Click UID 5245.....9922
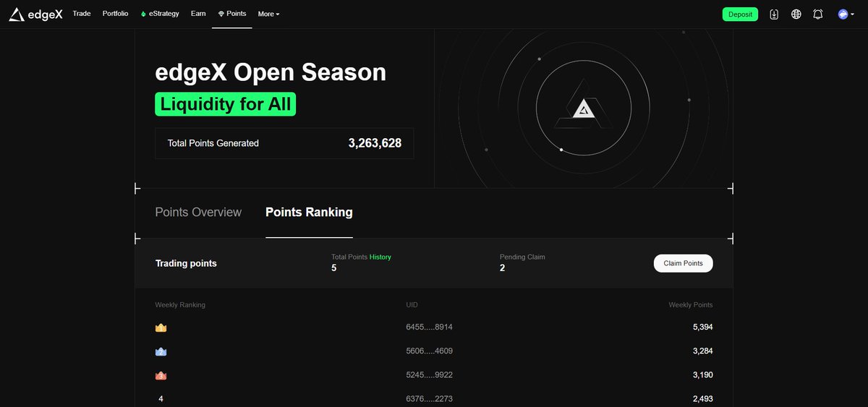Image resolution: width=868 pixels, height=407 pixels. [x=429, y=375]
